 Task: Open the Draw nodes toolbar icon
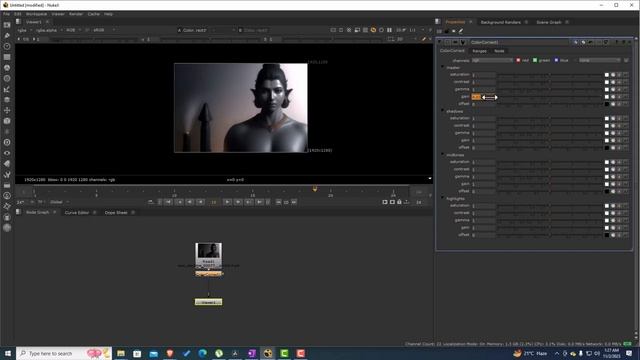(x=7, y=36)
